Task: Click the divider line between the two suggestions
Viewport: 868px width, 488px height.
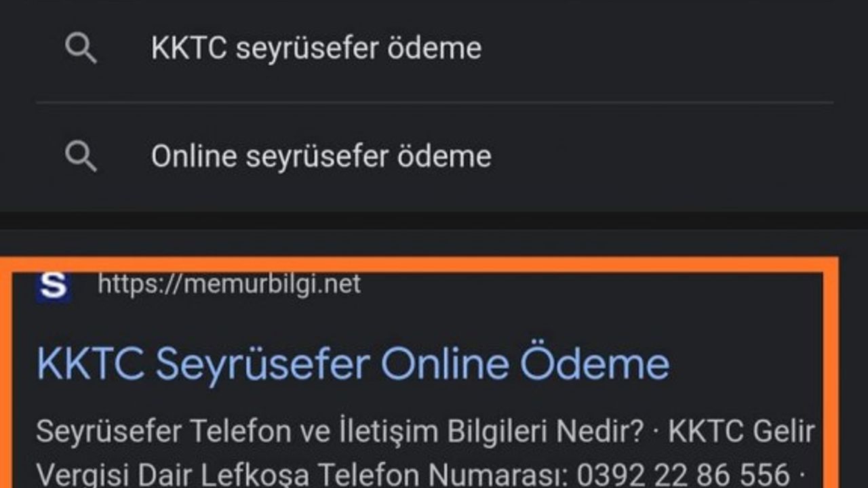Action: coord(434,103)
